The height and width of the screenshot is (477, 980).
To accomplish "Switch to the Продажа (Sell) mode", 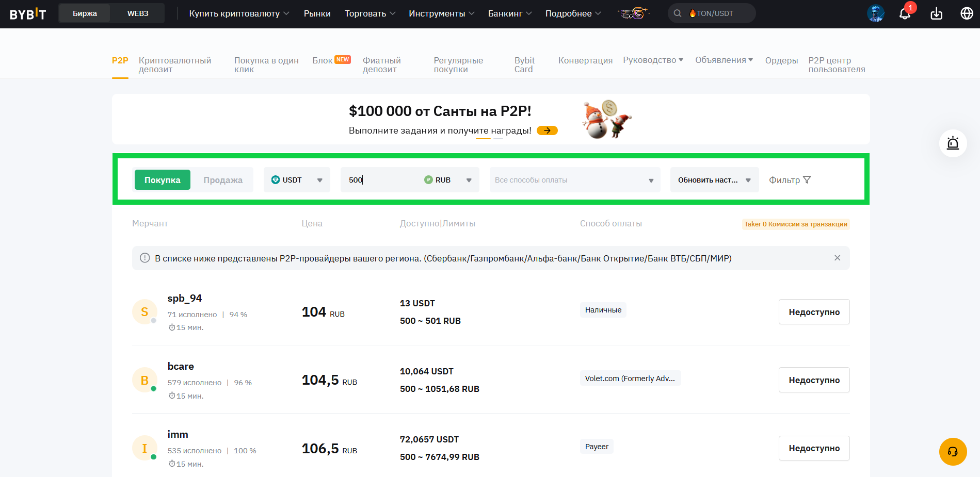I will point(223,180).
